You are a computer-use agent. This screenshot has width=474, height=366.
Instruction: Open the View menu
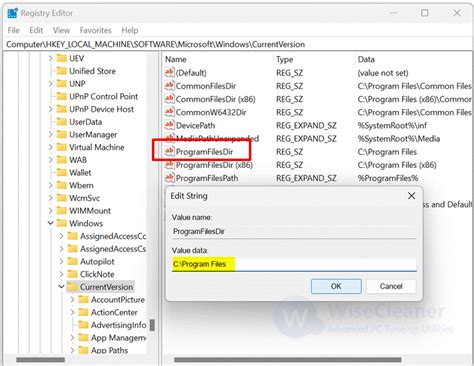point(61,30)
